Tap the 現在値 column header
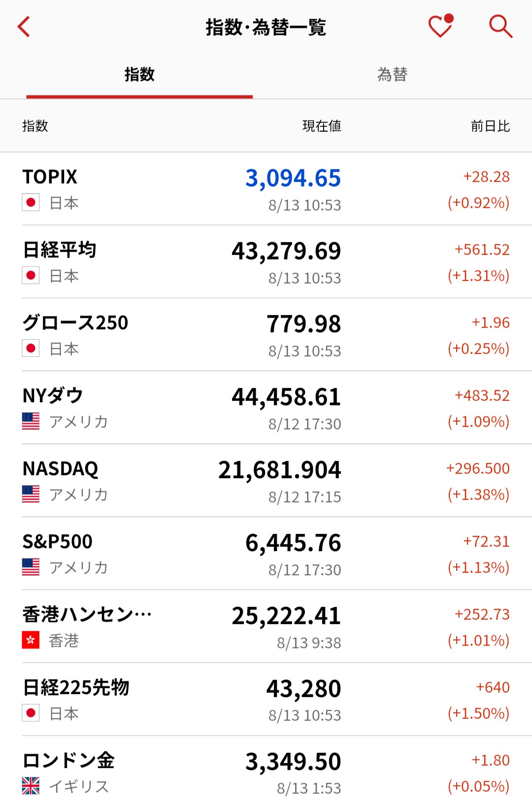Image resolution: width=532 pixels, height=801 pixels. (x=321, y=126)
